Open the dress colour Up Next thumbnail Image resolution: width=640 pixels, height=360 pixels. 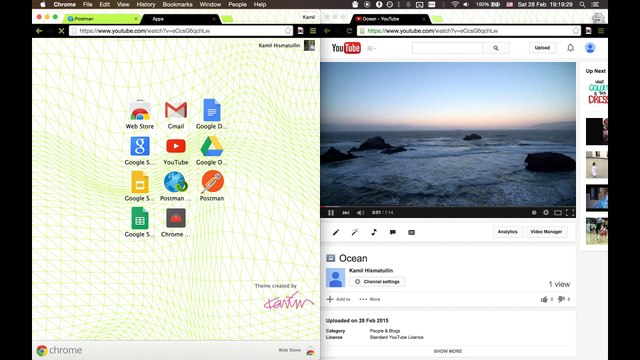coord(597,93)
